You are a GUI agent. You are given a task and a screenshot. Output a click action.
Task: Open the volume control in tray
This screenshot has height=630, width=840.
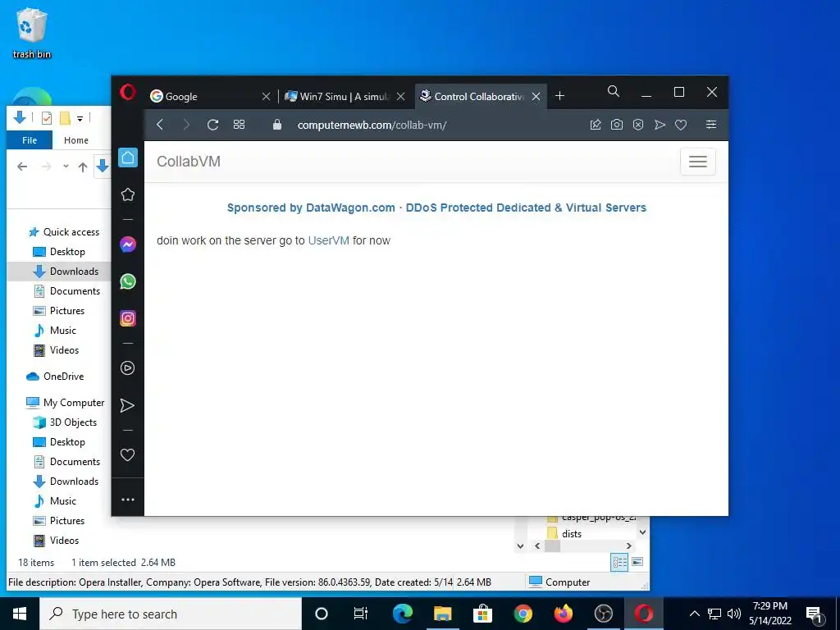(x=734, y=614)
